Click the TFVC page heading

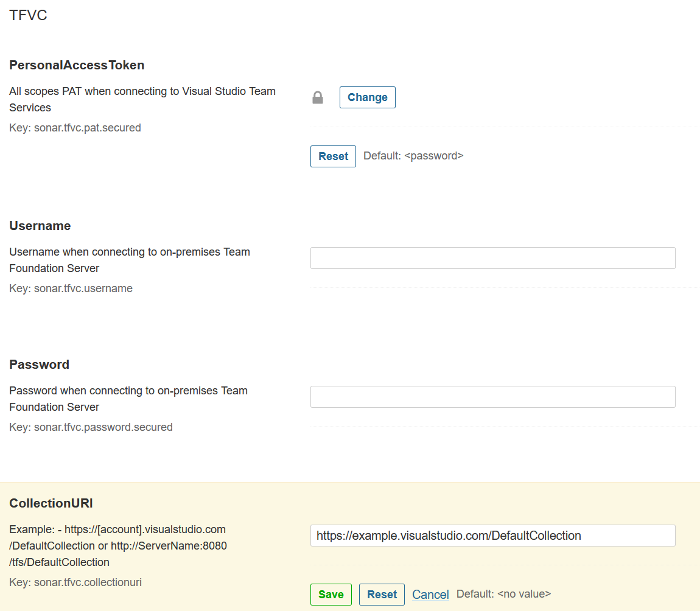pyautogui.click(x=28, y=15)
